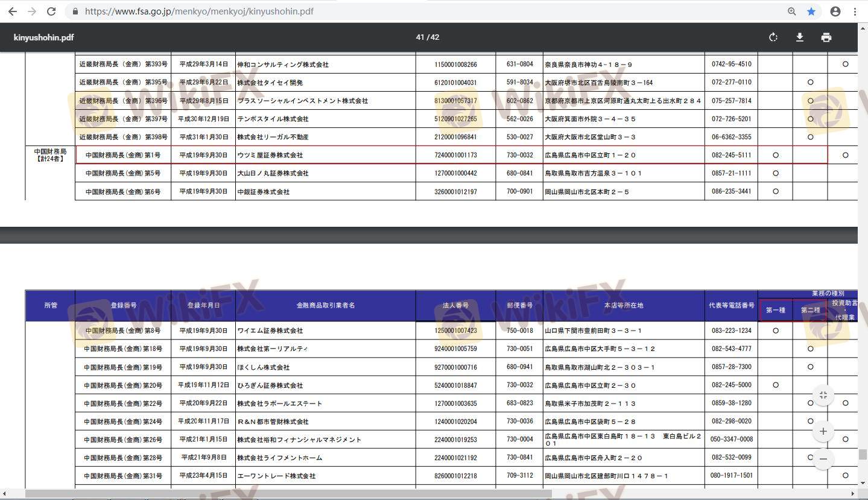Click the browser forward arrow

pyautogui.click(x=32, y=11)
